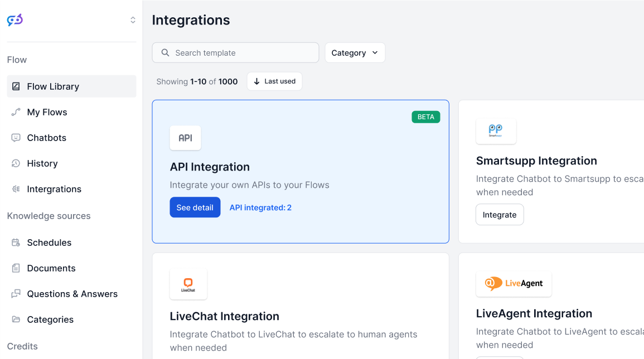
Task: Click Integrate on Smartsupp Integration
Action: pos(499,214)
